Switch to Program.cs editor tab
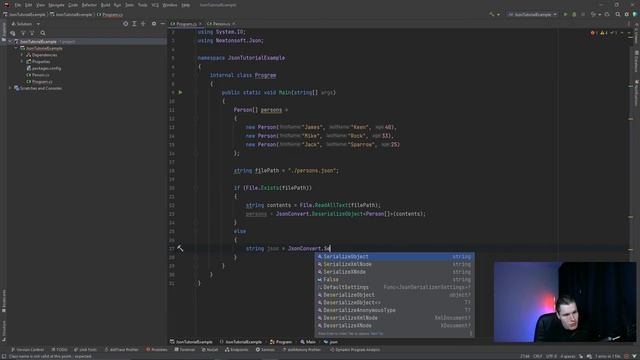The image size is (640, 360). click(x=186, y=24)
